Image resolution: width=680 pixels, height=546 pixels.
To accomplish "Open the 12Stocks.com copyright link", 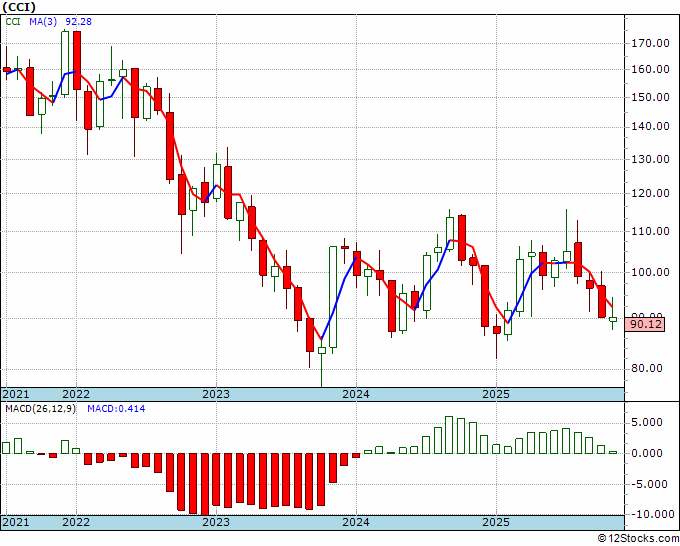I will [638, 539].
